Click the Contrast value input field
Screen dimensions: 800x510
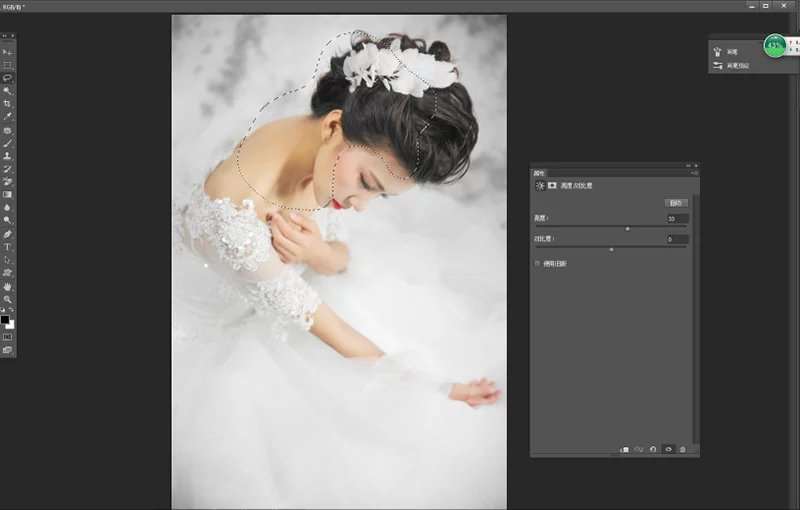677,240
